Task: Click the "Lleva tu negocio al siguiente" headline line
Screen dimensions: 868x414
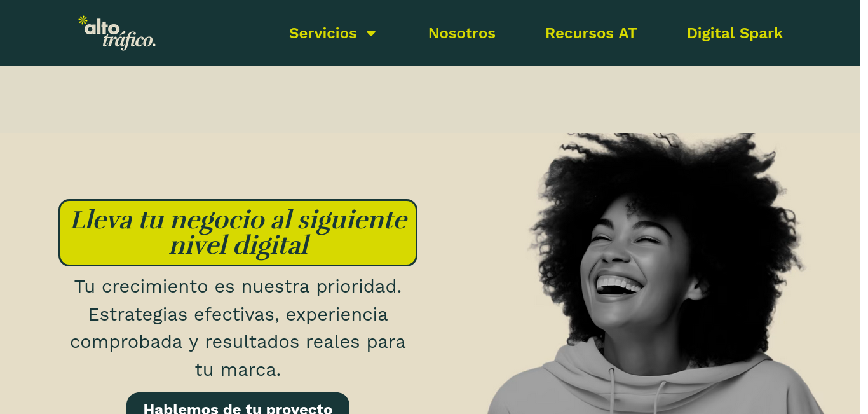Action: tap(238, 220)
